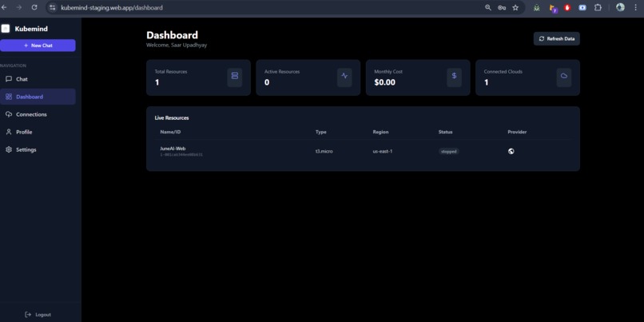Bookmark this page with the star icon

coord(515,7)
